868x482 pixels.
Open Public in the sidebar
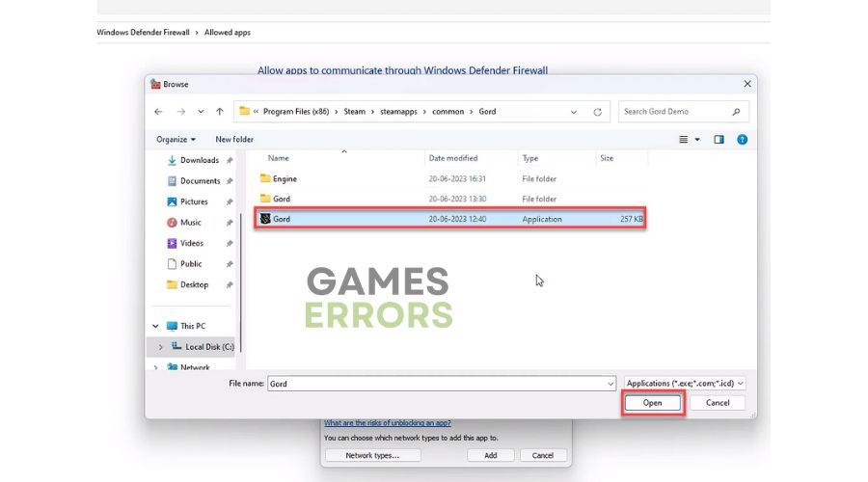tap(191, 264)
